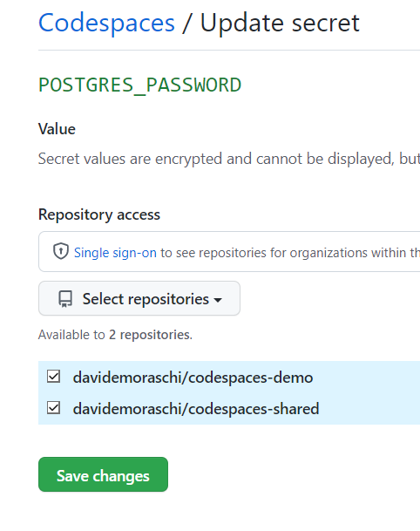Uncheck davidemoraschi/codespaces-demo checkbox
The image size is (420, 531).
[x=53, y=377]
